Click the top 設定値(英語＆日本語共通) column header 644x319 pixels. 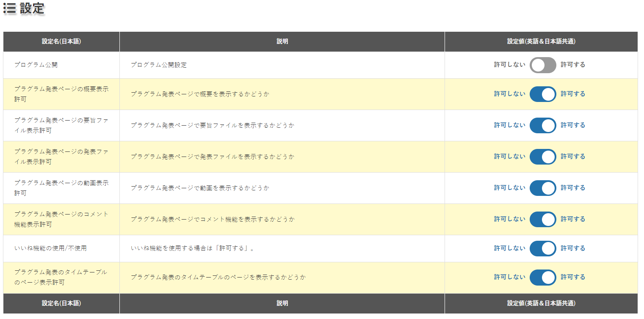(541, 42)
